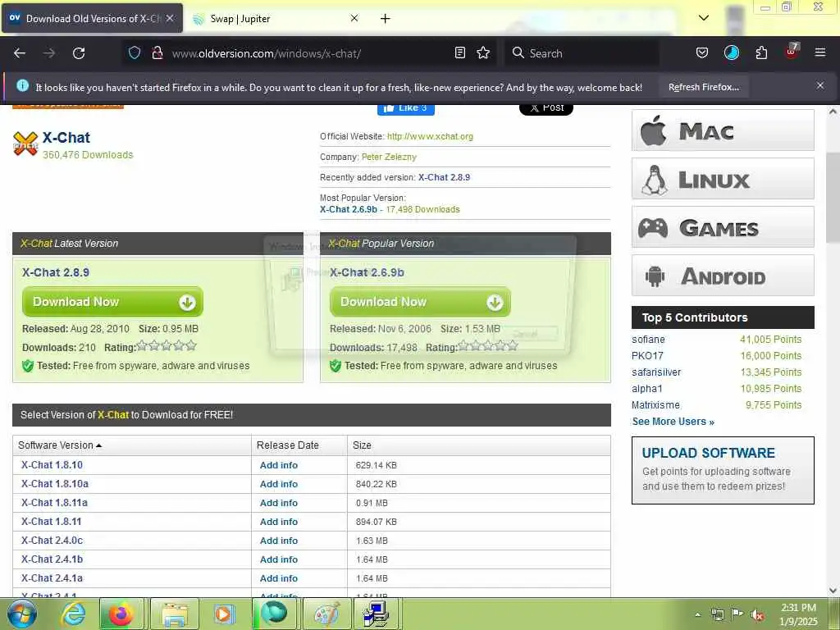Open the tracking protection shield icon
840x630 pixels.
click(x=135, y=52)
